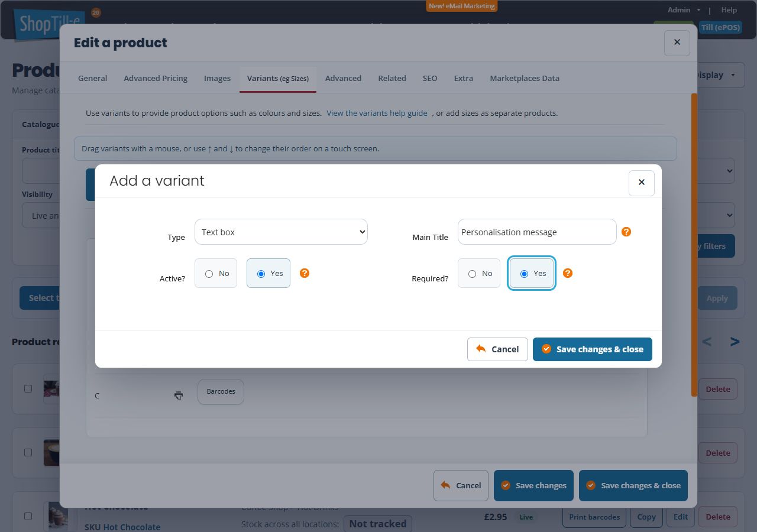Click Edit a product dialog scrollbar
Viewport: 757px width, 532px height.
(694, 245)
